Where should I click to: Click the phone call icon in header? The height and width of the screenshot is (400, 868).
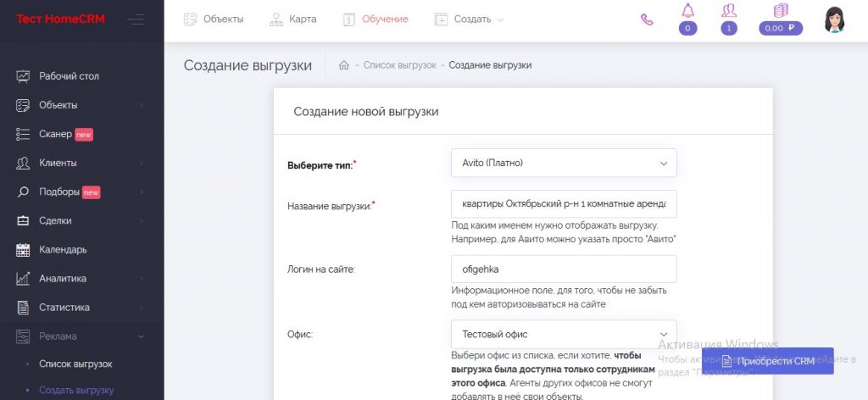(647, 19)
